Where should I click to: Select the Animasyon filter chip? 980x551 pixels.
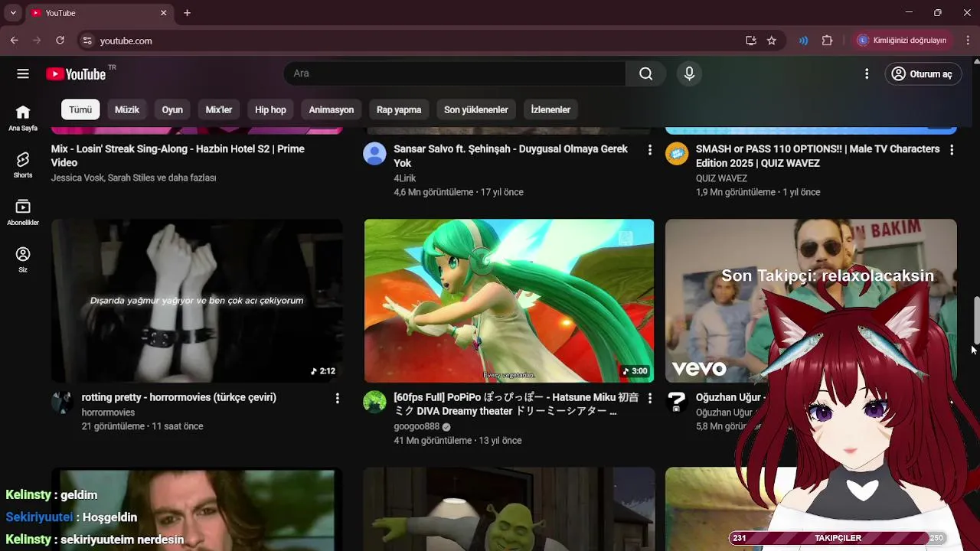332,109
